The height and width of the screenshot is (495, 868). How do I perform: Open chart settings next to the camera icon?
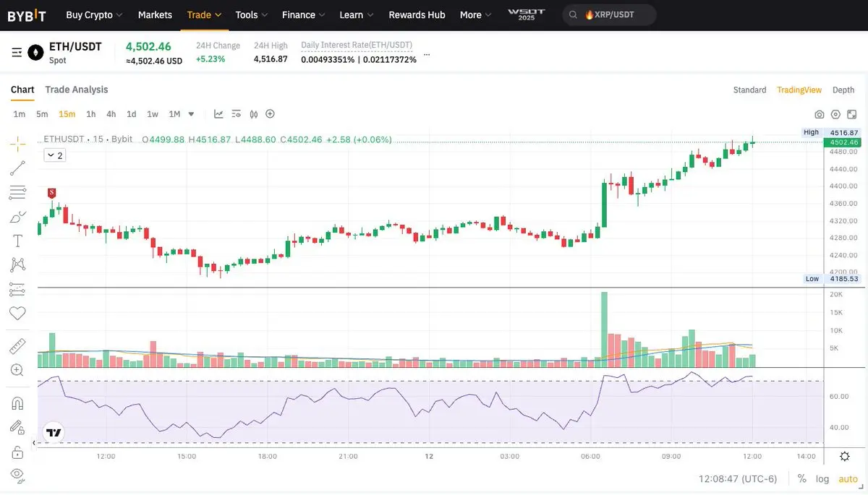835,114
